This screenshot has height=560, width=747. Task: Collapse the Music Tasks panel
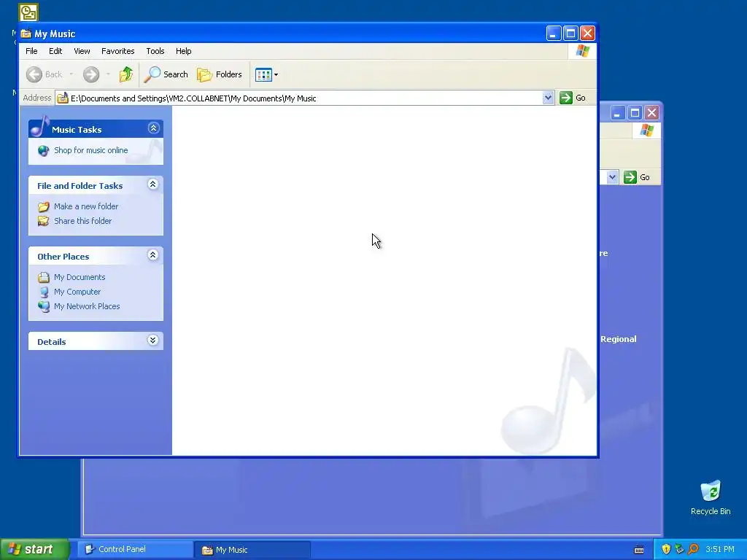click(x=153, y=128)
